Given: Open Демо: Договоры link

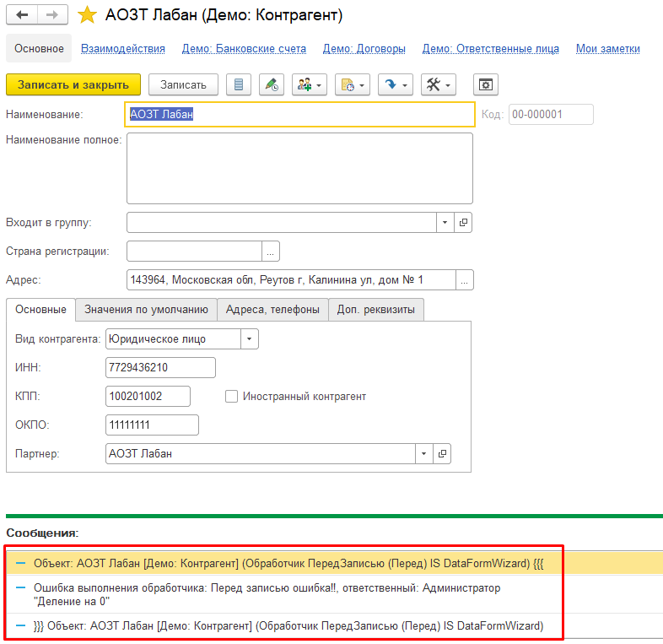Looking at the screenshot, I should 364,49.
